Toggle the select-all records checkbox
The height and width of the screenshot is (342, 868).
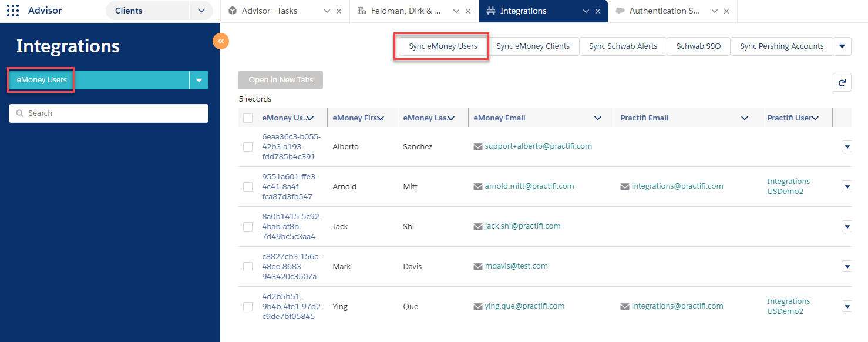pyautogui.click(x=248, y=118)
